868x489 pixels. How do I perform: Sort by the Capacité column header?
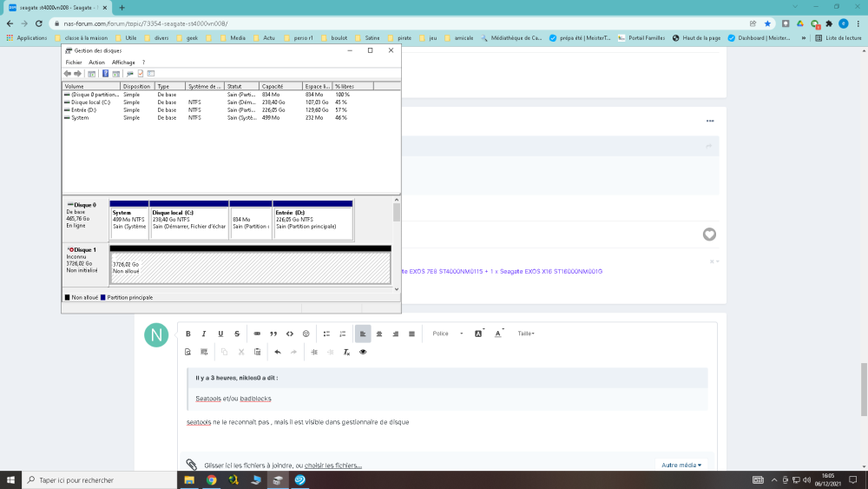pyautogui.click(x=280, y=86)
